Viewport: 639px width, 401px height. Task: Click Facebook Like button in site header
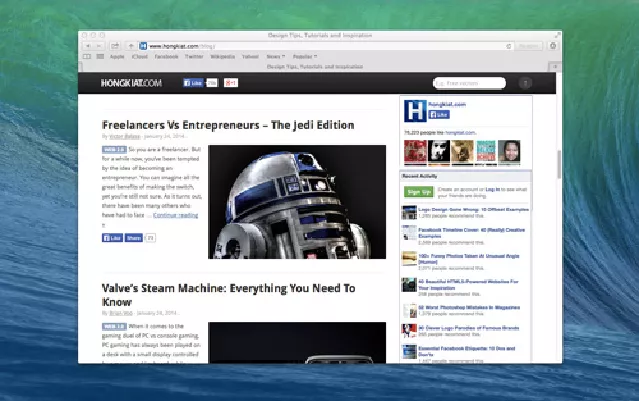[x=193, y=82]
